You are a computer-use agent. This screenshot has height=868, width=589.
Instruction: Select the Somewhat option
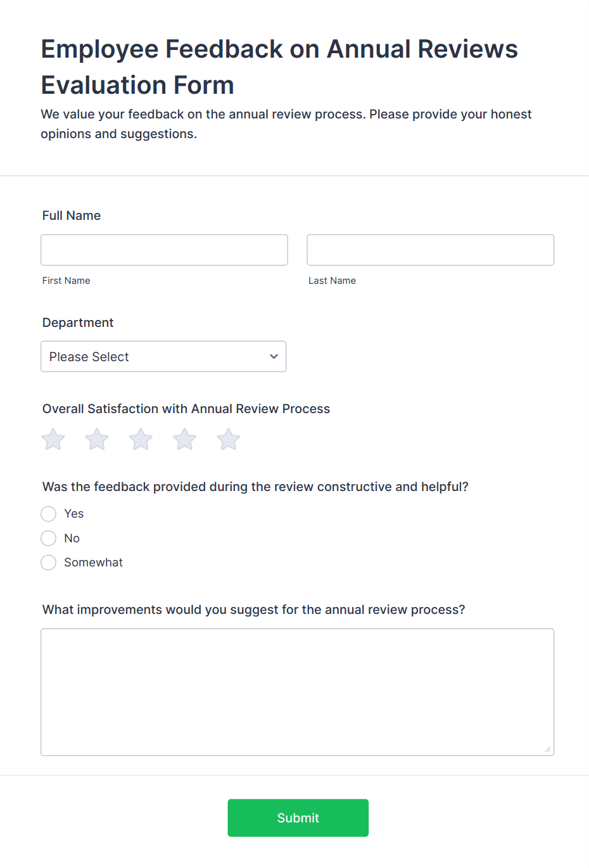(x=48, y=562)
